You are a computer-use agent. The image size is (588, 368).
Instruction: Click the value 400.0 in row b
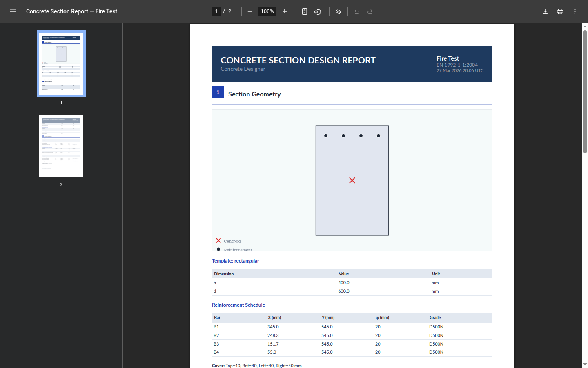pyautogui.click(x=344, y=283)
